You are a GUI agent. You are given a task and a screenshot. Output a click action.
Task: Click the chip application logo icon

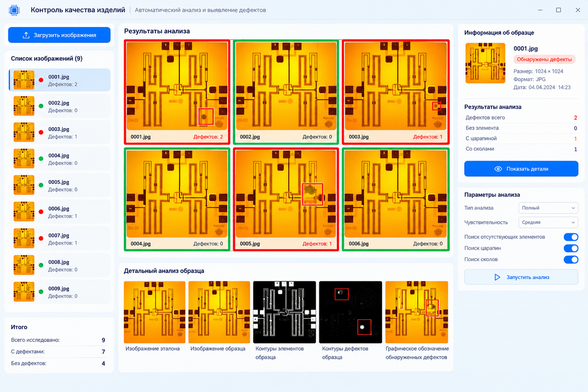pos(14,10)
